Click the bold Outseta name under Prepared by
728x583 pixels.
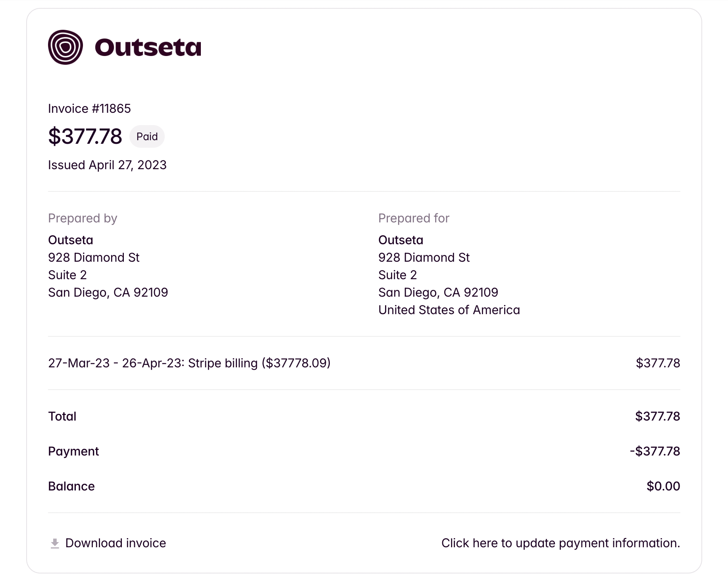pos(71,240)
